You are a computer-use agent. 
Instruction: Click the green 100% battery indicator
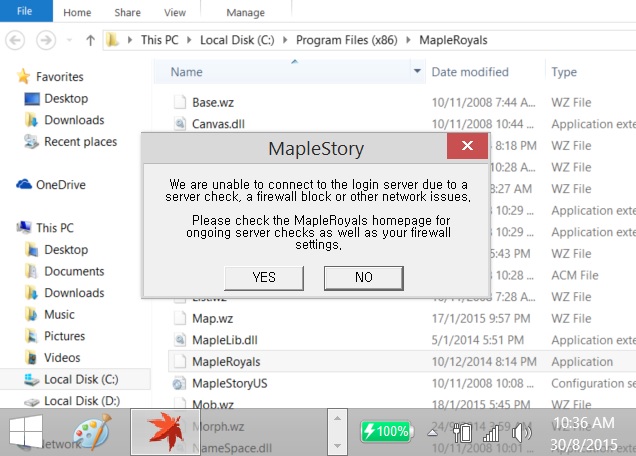[386, 432]
